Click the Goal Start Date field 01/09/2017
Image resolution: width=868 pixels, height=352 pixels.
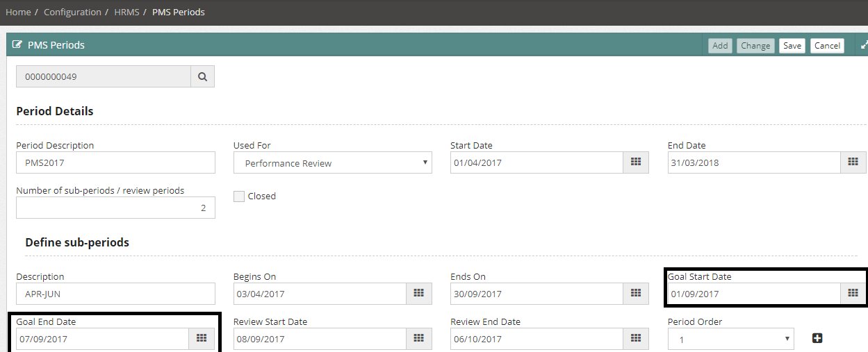(x=754, y=294)
